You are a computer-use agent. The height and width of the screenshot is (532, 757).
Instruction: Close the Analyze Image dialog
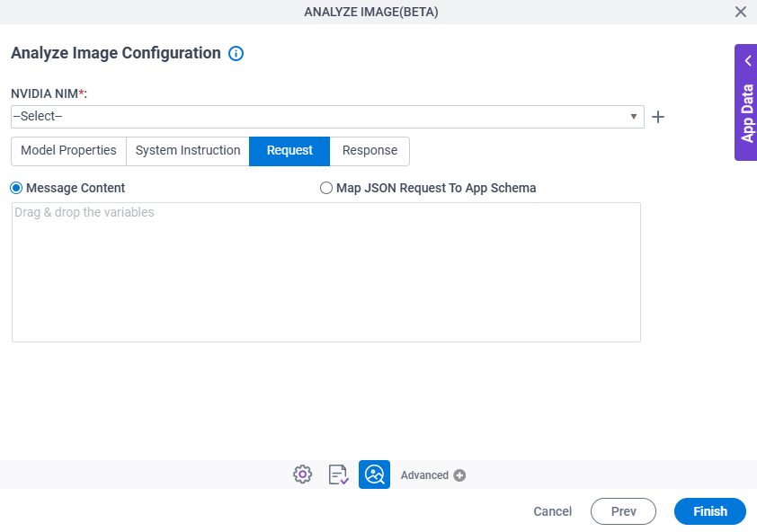[740, 12]
